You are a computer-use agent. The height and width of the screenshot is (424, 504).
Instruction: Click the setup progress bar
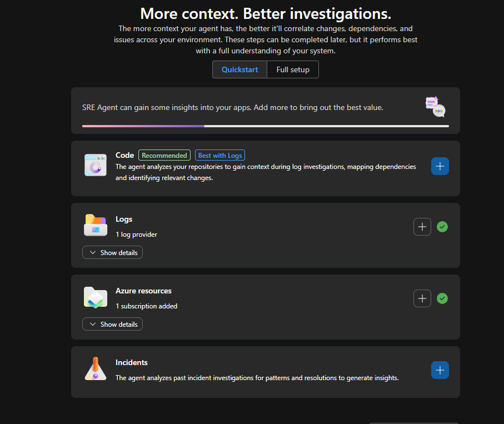pos(266,126)
